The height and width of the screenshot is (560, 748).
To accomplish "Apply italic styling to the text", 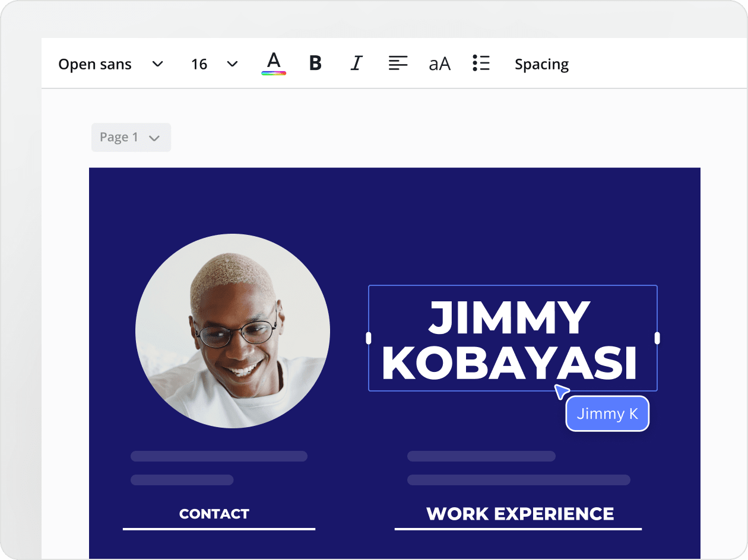I will point(356,63).
